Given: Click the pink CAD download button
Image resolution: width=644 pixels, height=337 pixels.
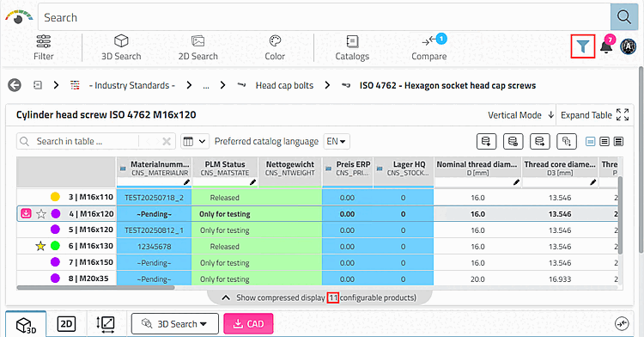Looking at the screenshot, I should (248, 324).
